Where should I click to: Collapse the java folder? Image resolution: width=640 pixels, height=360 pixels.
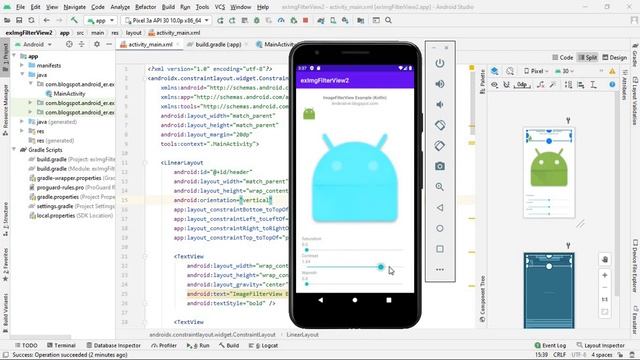coord(22,75)
